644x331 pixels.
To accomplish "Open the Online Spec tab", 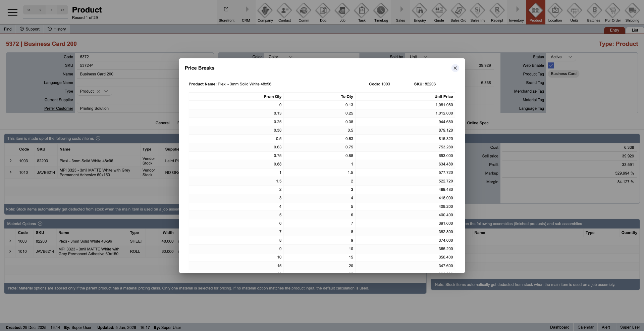I will [478, 123].
